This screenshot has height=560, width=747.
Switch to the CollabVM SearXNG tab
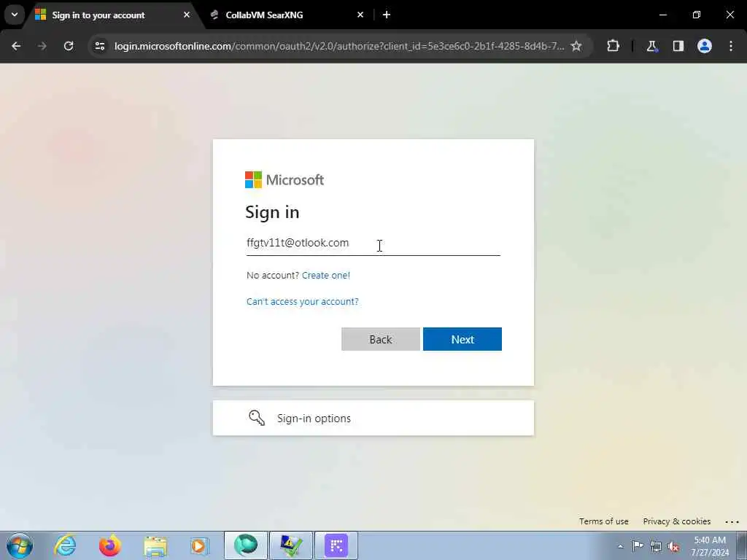point(264,15)
